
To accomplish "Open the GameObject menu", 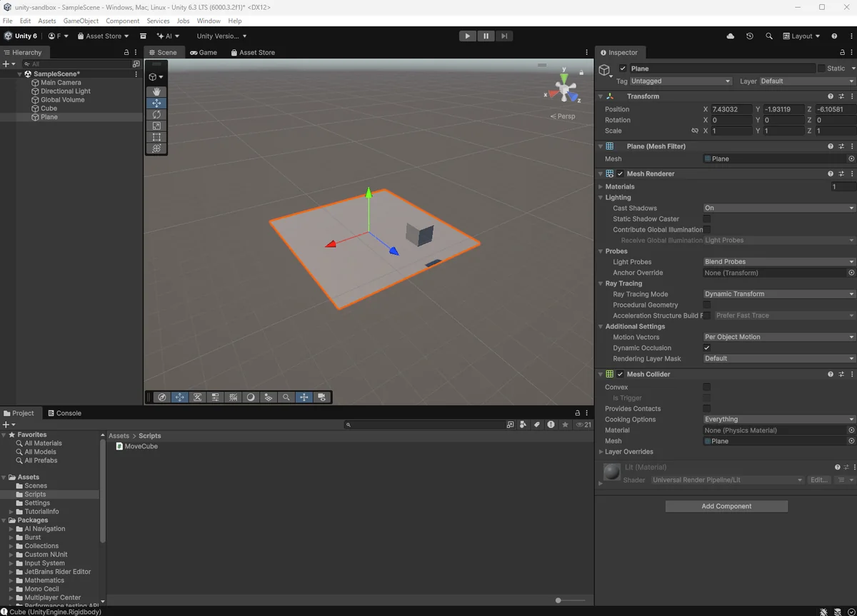I will tap(81, 21).
